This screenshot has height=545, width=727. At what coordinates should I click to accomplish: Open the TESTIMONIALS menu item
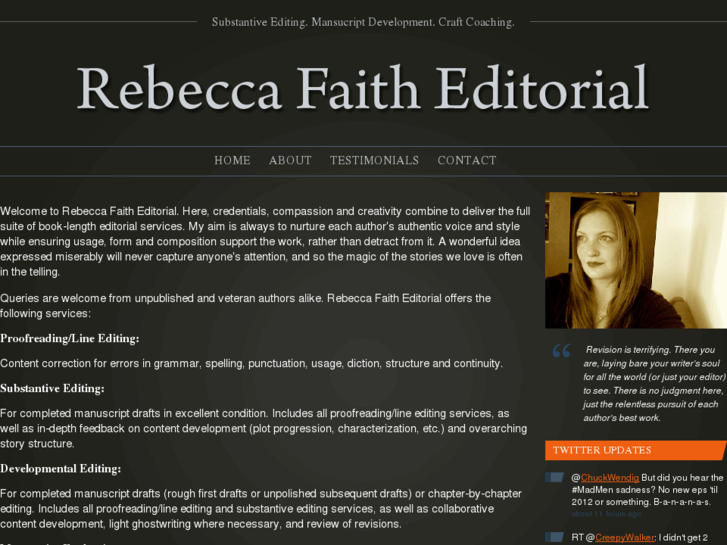[374, 160]
